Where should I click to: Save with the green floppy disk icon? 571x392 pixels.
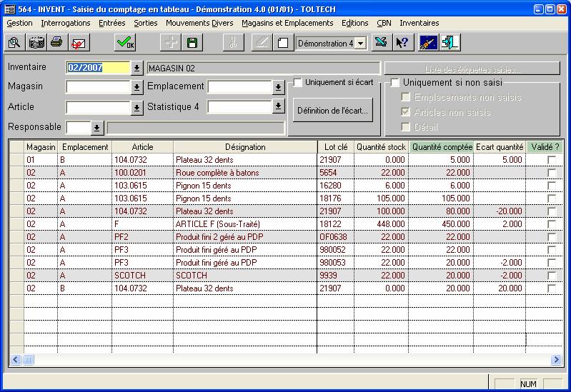pos(192,43)
